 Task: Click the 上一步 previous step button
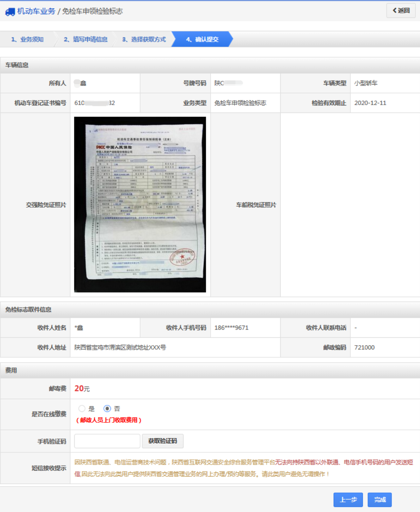(x=348, y=499)
